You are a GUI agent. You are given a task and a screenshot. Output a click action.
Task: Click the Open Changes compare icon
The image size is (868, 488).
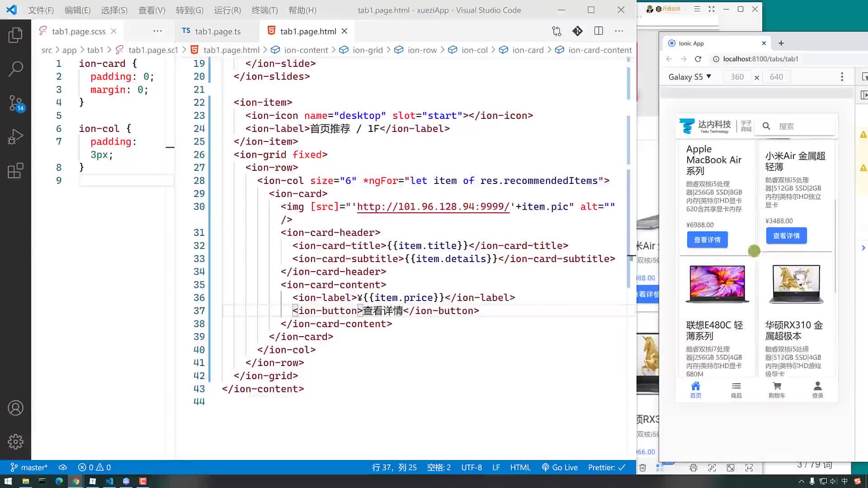click(x=557, y=31)
